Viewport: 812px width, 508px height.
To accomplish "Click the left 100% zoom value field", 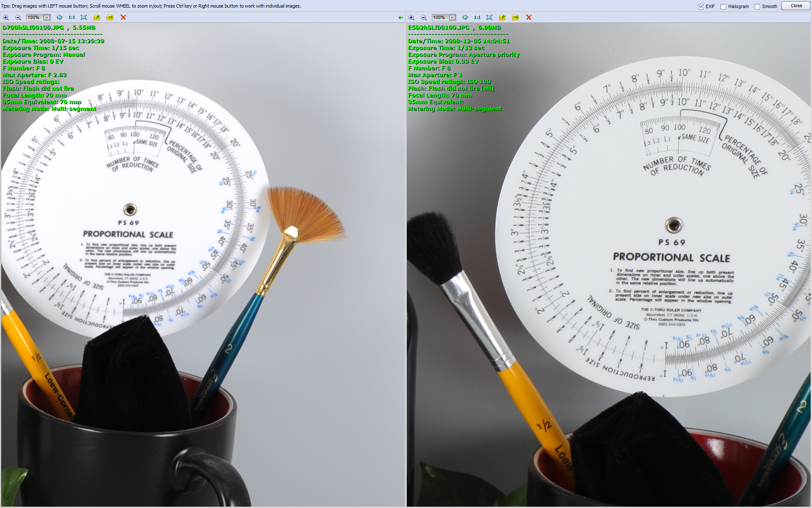I will (x=35, y=17).
